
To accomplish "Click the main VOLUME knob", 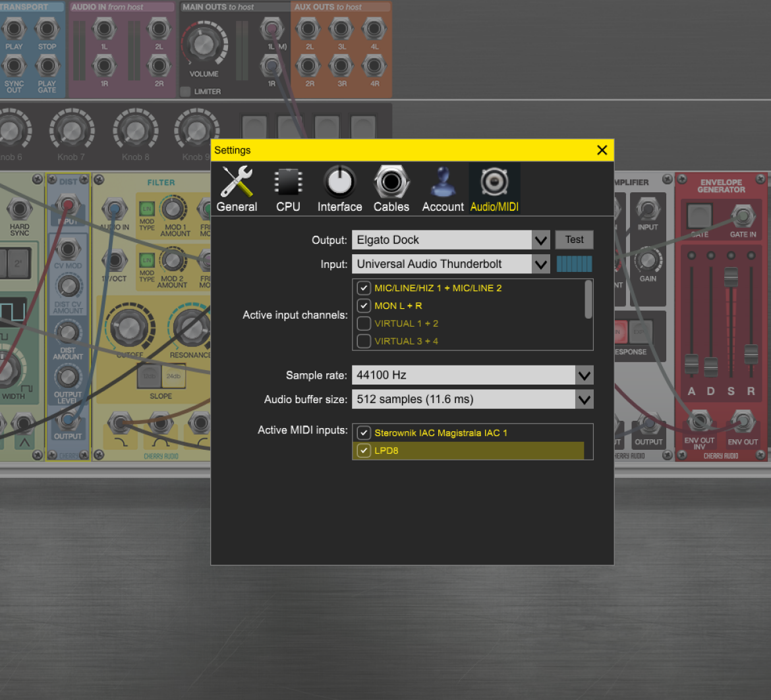I will [x=204, y=45].
